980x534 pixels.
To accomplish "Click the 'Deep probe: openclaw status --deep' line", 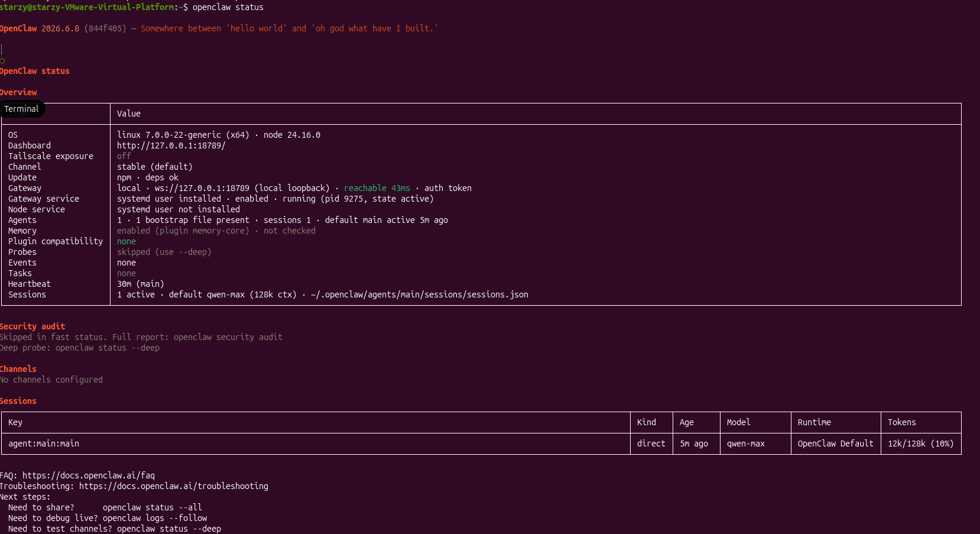I will click(x=80, y=348).
